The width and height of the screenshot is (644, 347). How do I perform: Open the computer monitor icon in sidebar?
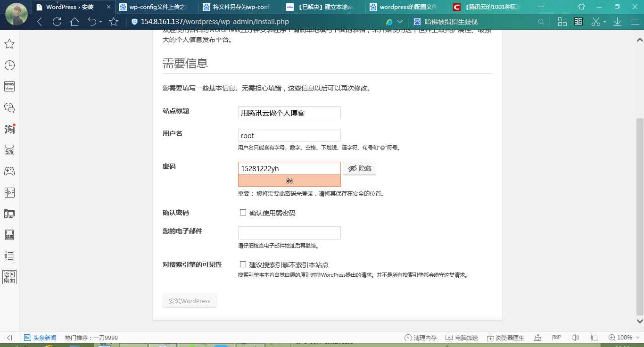(9, 214)
